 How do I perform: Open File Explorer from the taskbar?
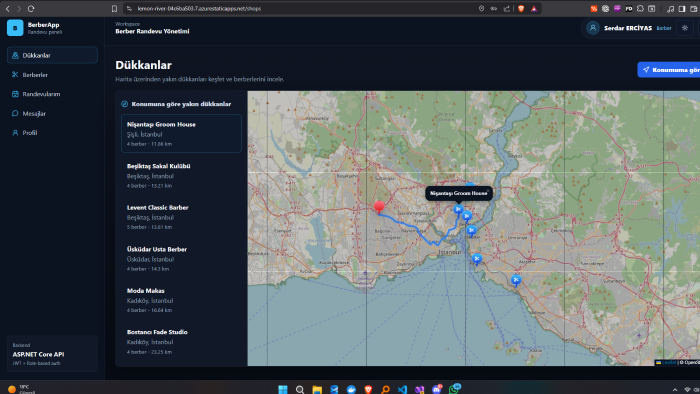(x=317, y=390)
